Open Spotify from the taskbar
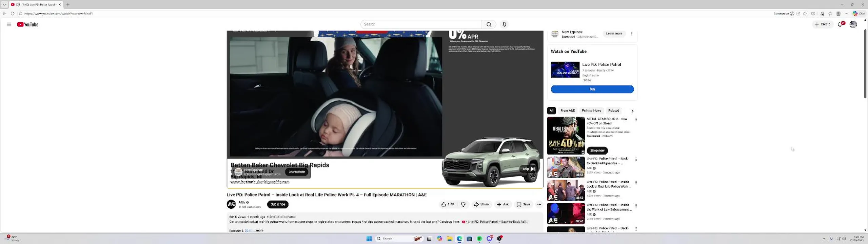This screenshot has height=244, width=868. [x=479, y=239]
